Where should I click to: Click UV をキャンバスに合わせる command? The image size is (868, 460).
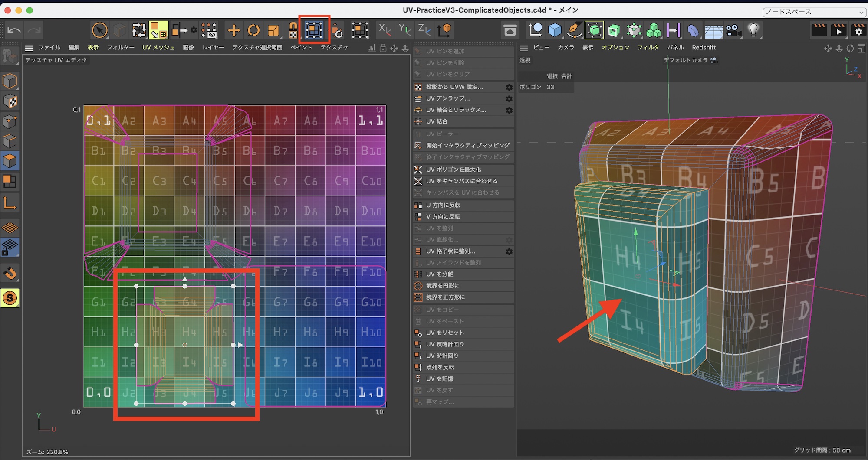point(462,181)
